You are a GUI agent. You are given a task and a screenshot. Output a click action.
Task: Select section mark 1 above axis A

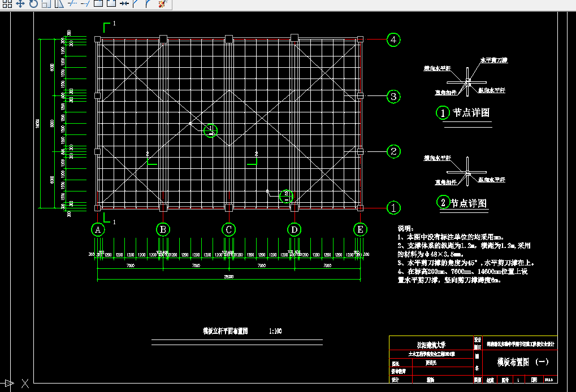pyautogui.click(x=110, y=27)
